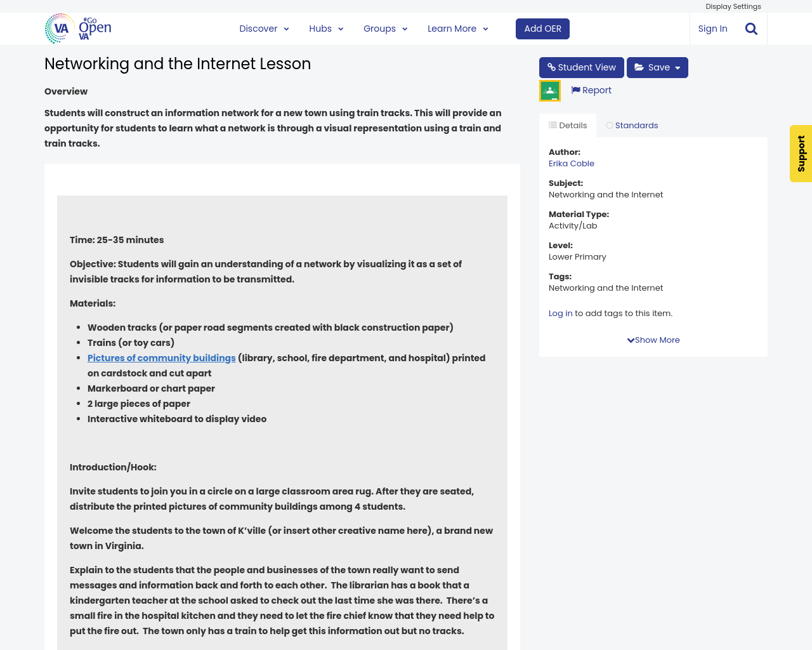This screenshot has height=650, width=812.
Task: Click the chevron icon on Show More
Action: 629,339
